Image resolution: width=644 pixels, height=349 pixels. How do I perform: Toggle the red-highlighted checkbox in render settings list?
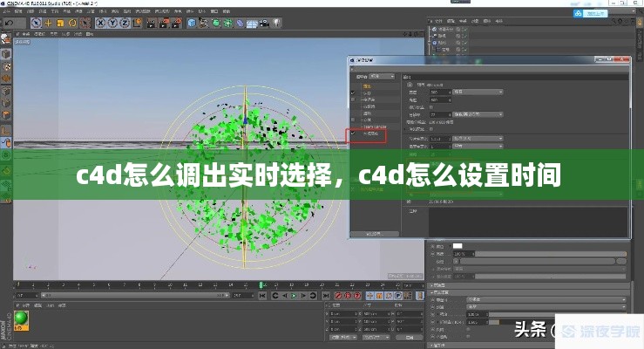tap(354, 135)
